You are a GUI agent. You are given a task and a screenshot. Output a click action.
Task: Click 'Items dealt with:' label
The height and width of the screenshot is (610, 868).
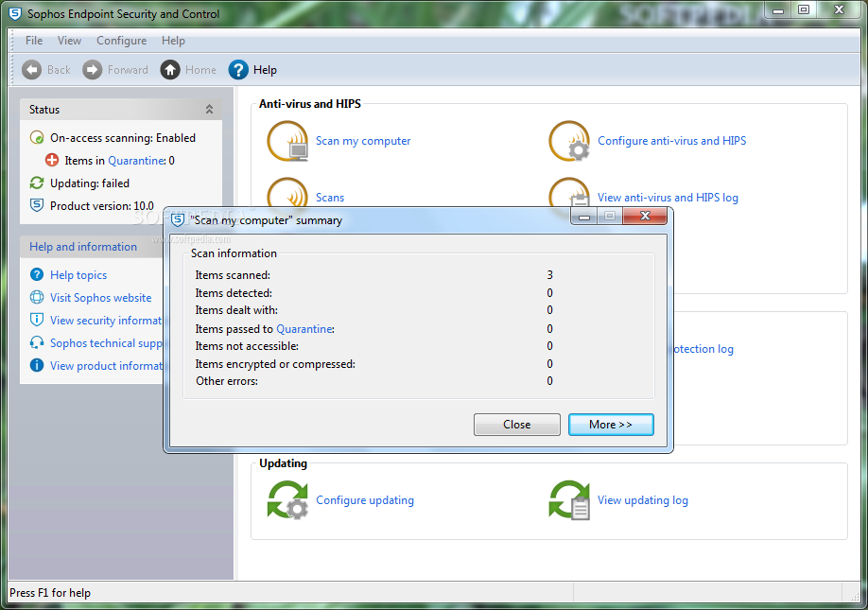236,310
